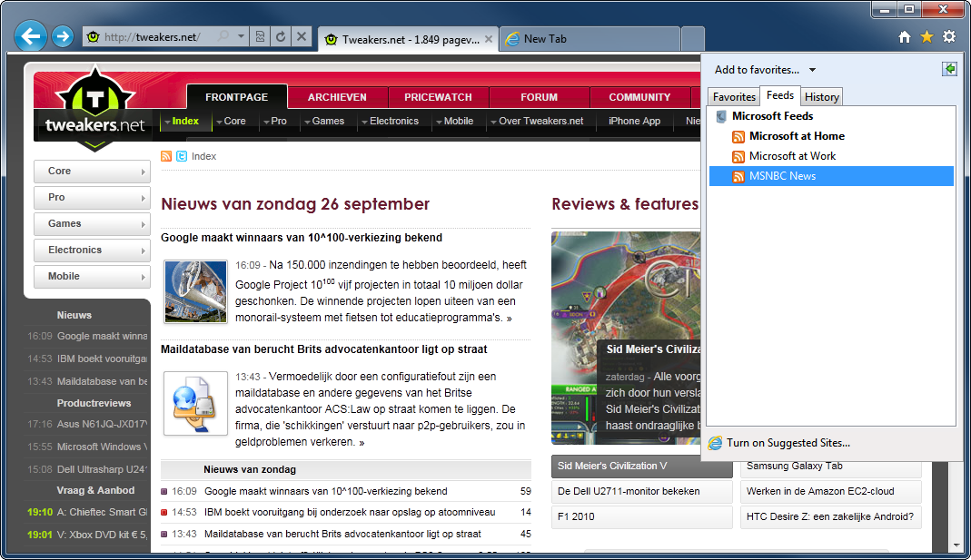Switch to the Favorites tab in panel
Image resolution: width=971 pixels, height=560 pixels.
point(734,96)
